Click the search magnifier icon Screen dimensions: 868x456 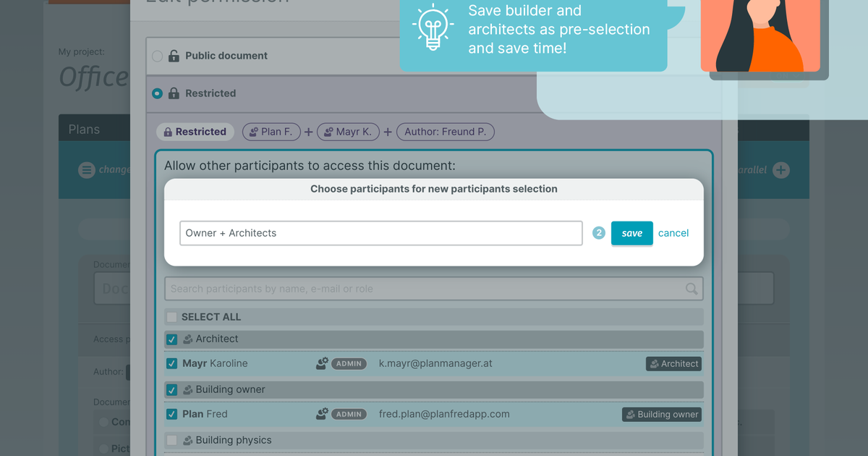tap(693, 288)
